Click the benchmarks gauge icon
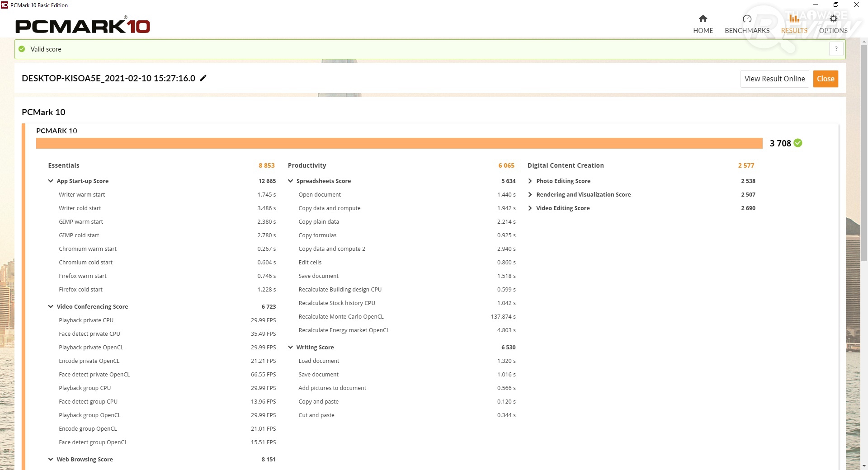The image size is (868, 470). pos(747,19)
